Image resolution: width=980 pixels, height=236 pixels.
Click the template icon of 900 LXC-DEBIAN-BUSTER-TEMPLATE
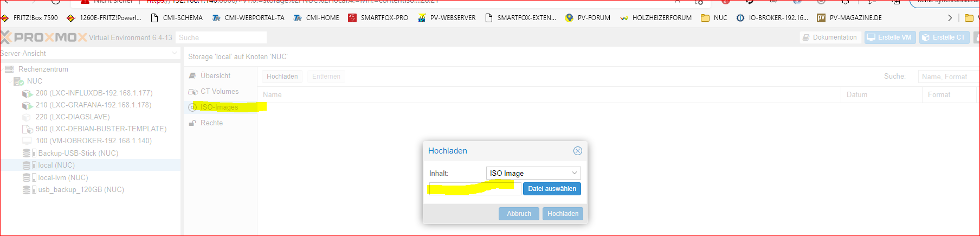click(28, 129)
